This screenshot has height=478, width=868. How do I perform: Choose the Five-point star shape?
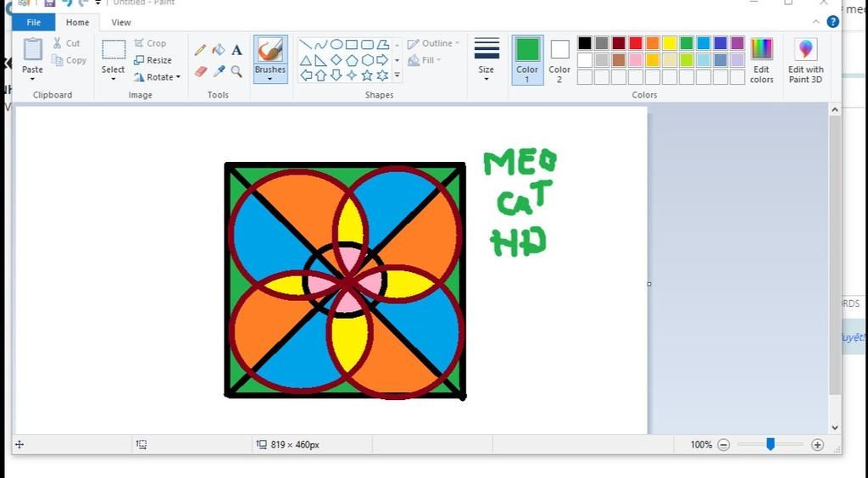367,75
